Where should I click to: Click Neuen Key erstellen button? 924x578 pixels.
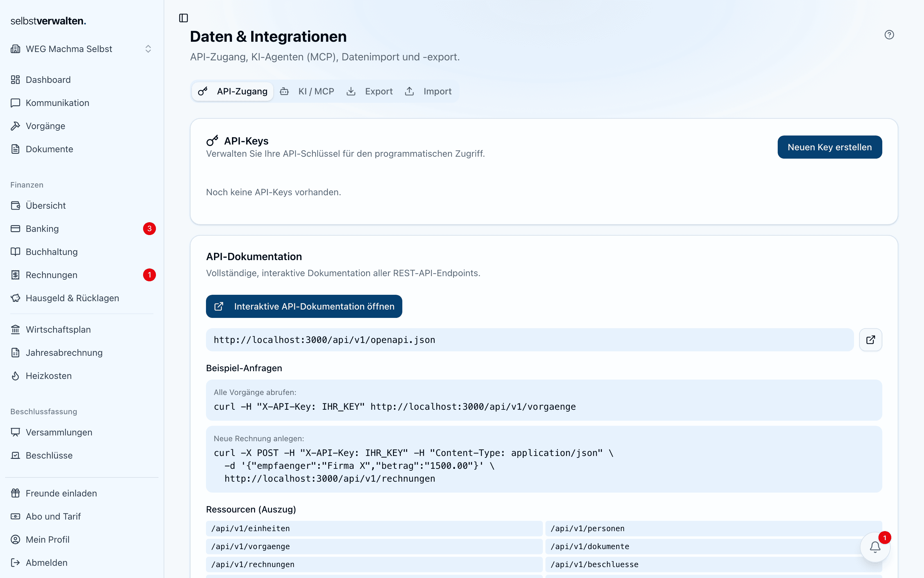coord(830,147)
